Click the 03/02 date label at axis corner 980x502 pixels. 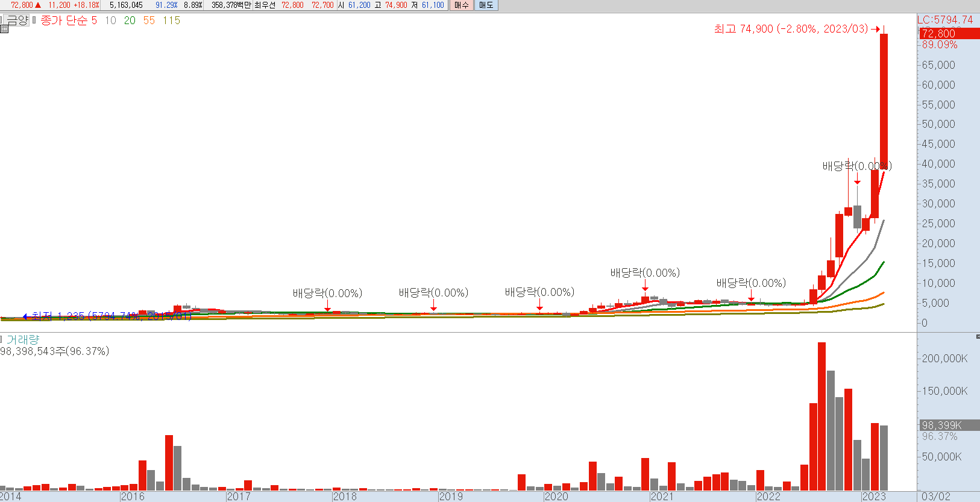point(936,497)
